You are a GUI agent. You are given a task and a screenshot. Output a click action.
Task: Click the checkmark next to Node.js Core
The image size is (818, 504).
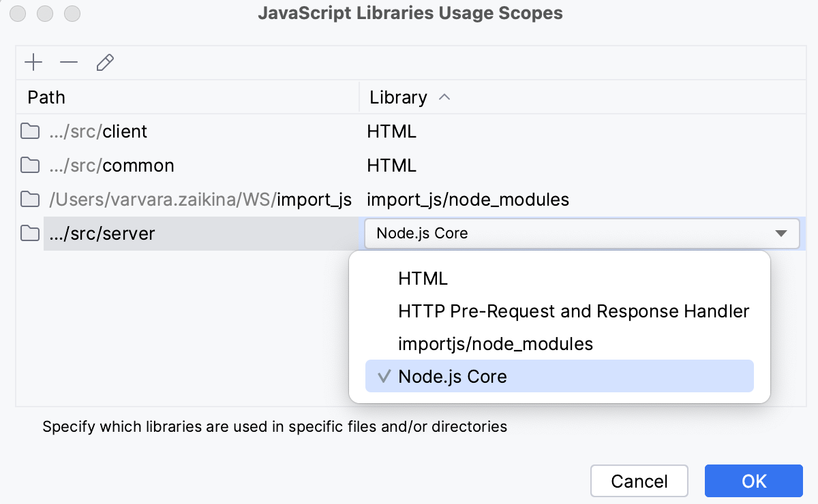(x=383, y=375)
